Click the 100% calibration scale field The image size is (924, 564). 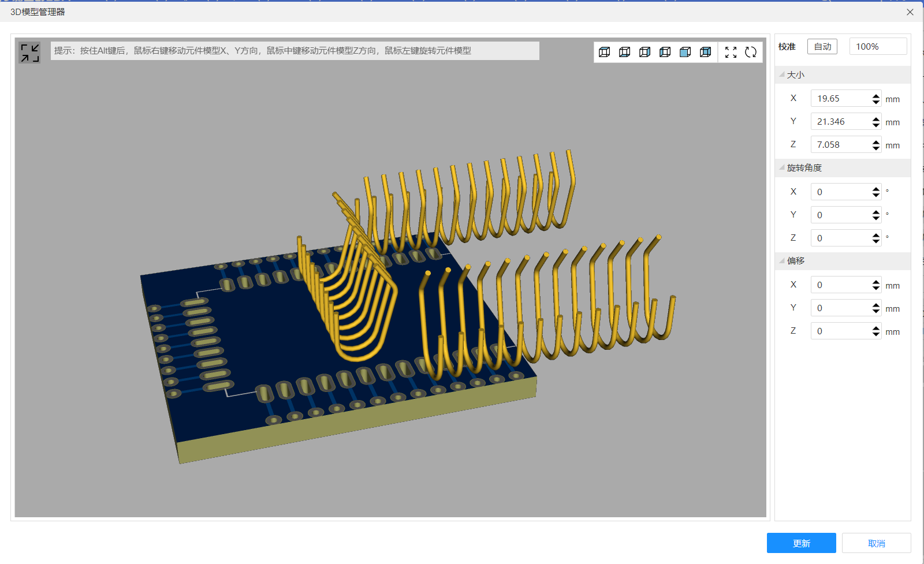pyautogui.click(x=877, y=47)
